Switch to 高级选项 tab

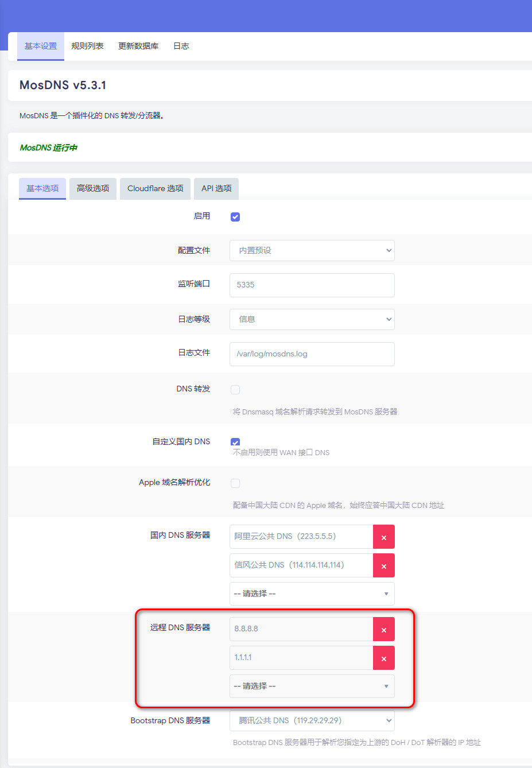(x=93, y=188)
